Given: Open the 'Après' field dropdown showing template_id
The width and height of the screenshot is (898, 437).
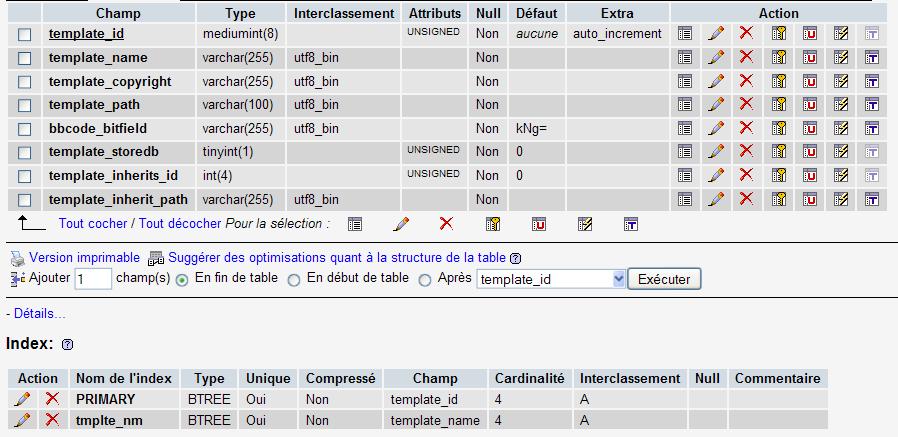Looking at the screenshot, I should pyautogui.click(x=550, y=279).
